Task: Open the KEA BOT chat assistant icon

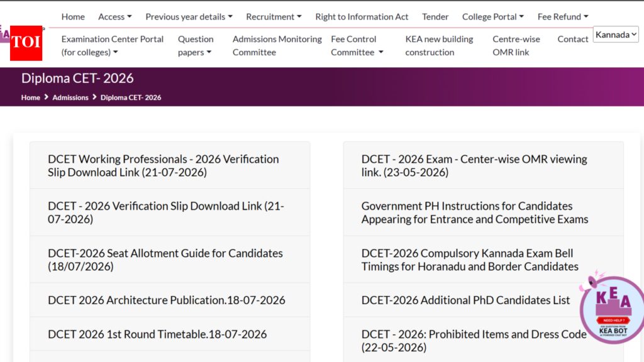Action: click(613, 309)
